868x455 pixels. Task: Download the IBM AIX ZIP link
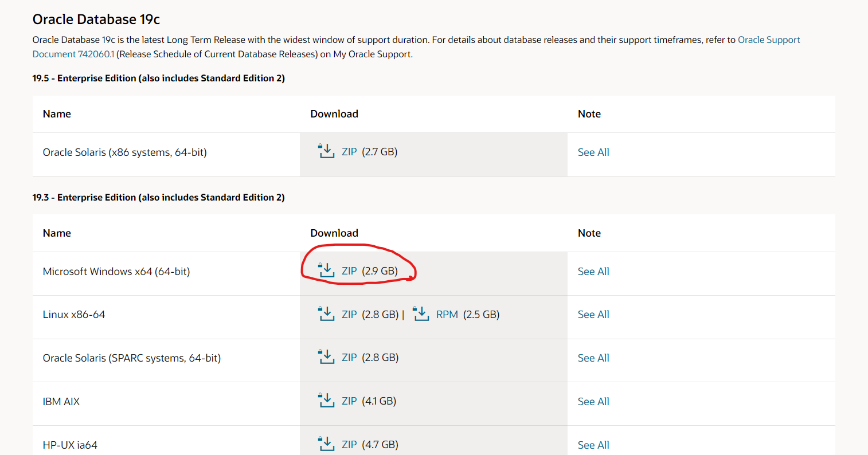click(349, 401)
